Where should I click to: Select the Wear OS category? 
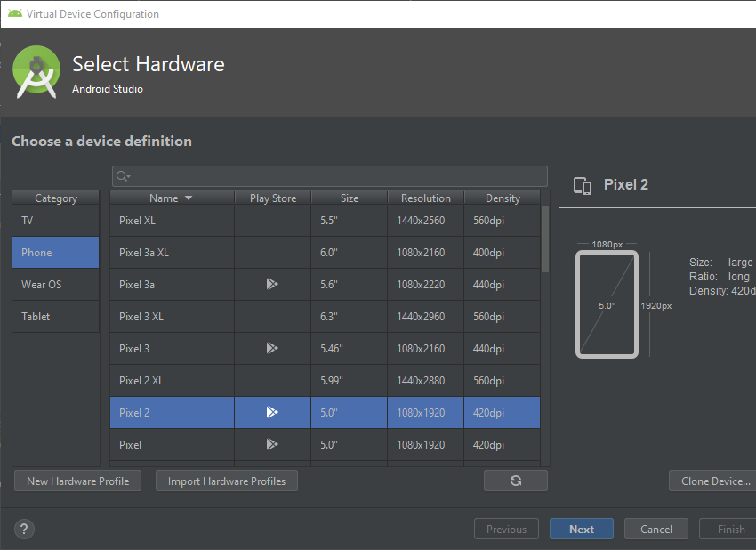click(56, 284)
